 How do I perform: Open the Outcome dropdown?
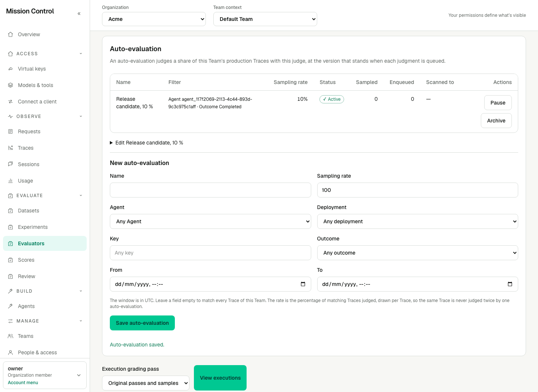point(417,253)
